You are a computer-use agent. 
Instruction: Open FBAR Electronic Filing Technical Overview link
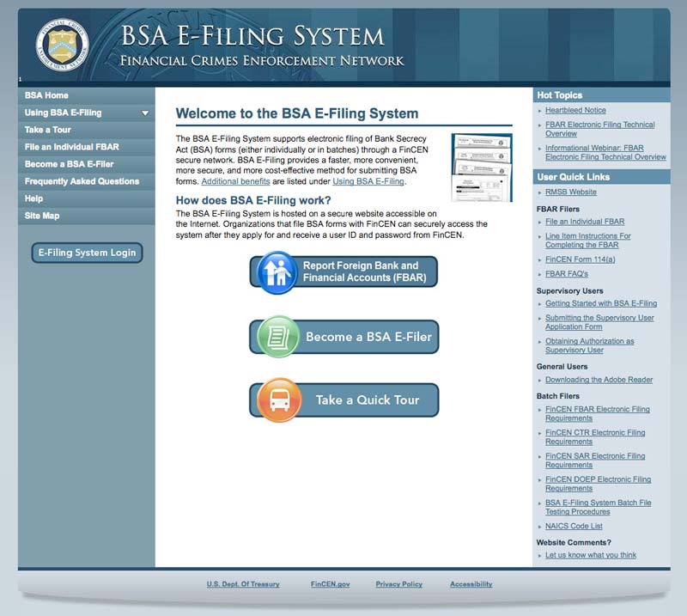click(x=599, y=129)
